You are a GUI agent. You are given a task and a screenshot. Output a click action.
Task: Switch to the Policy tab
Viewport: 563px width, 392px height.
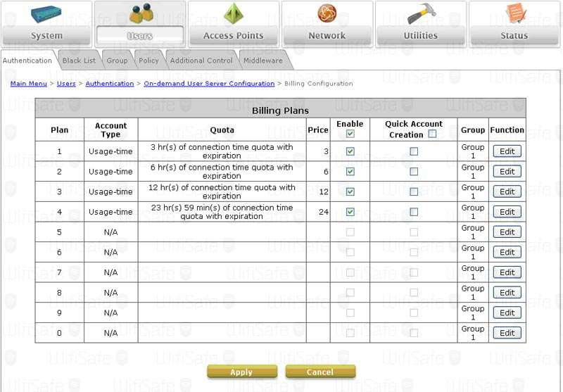pos(148,61)
